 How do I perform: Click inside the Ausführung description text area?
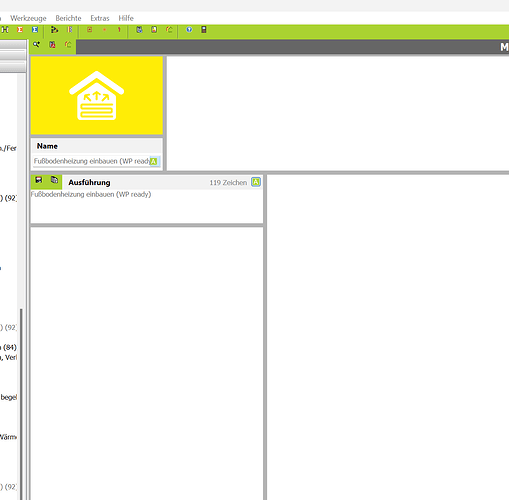pos(147,206)
